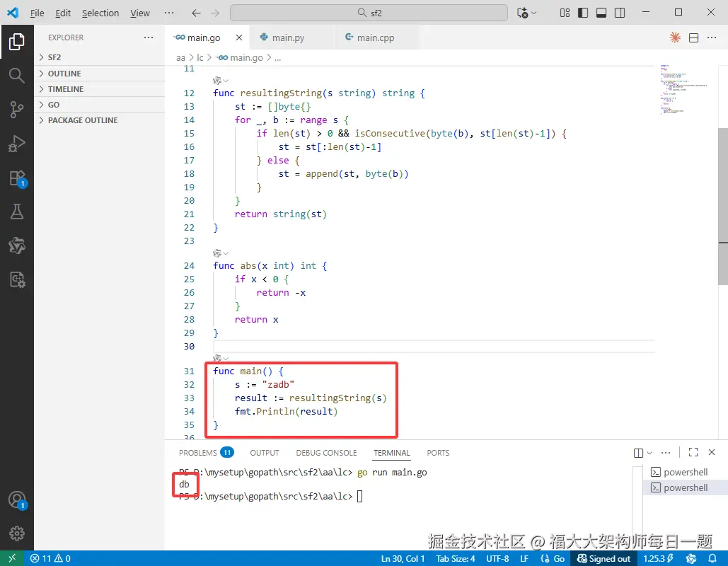Click the orange AI spark icon in the editor toolbar
This screenshot has width=728, height=566.
(x=675, y=37)
